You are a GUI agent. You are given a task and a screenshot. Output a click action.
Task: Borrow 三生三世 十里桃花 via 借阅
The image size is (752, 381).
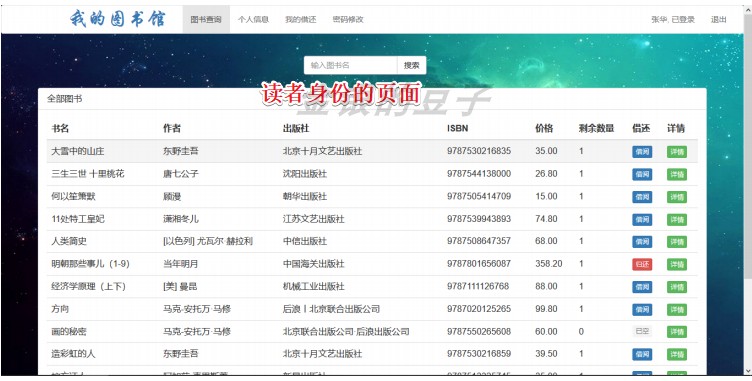[x=642, y=174]
